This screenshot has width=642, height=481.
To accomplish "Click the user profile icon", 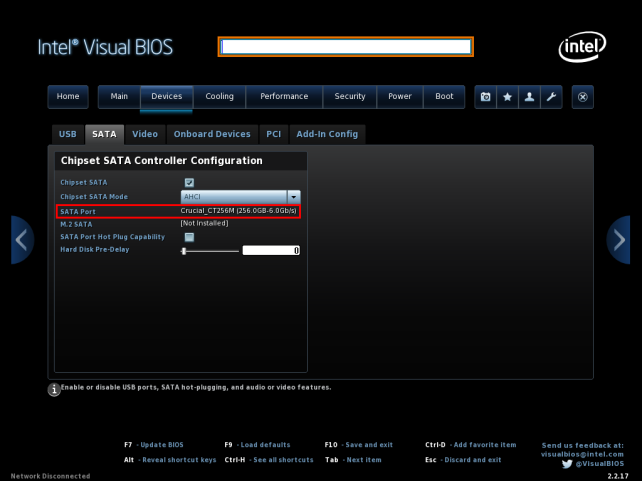I will click(529, 97).
